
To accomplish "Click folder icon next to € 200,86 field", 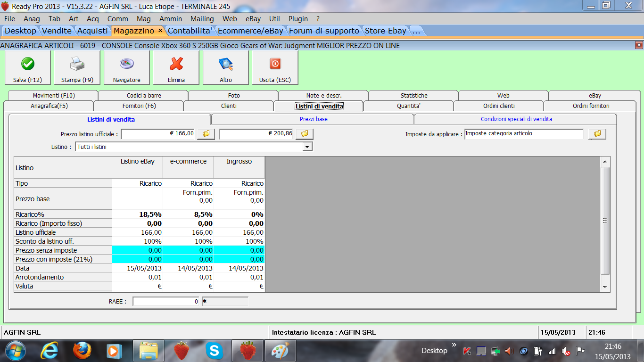I will (305, 134).
